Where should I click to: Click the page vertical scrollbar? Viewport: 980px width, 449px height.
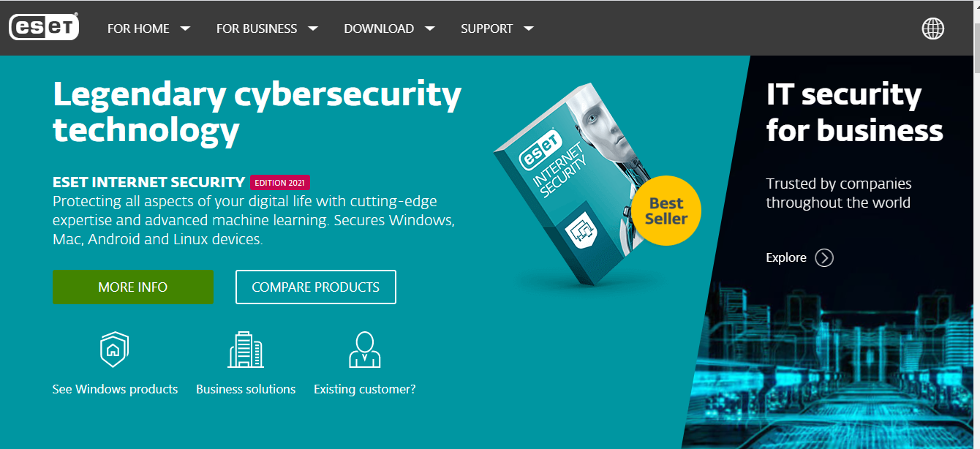pos(977,224)
